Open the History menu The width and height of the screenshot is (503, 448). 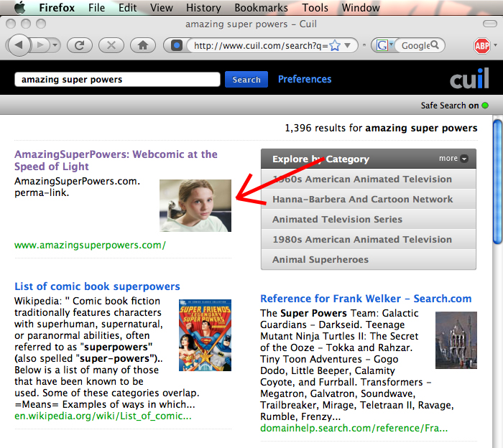pos(203,7)
